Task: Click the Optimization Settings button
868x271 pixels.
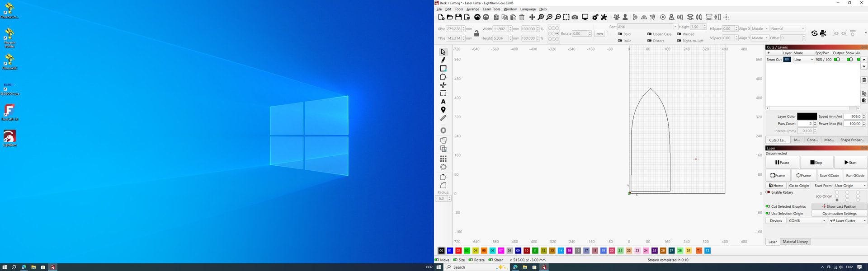Action: [839, 214]
